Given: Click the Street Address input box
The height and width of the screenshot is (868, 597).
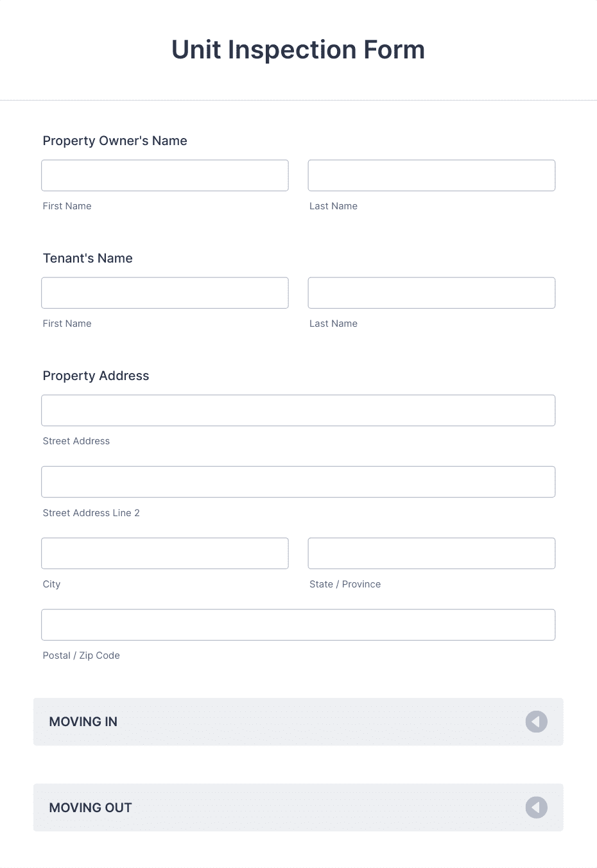Looking at the screenshot, I should 298,410.
